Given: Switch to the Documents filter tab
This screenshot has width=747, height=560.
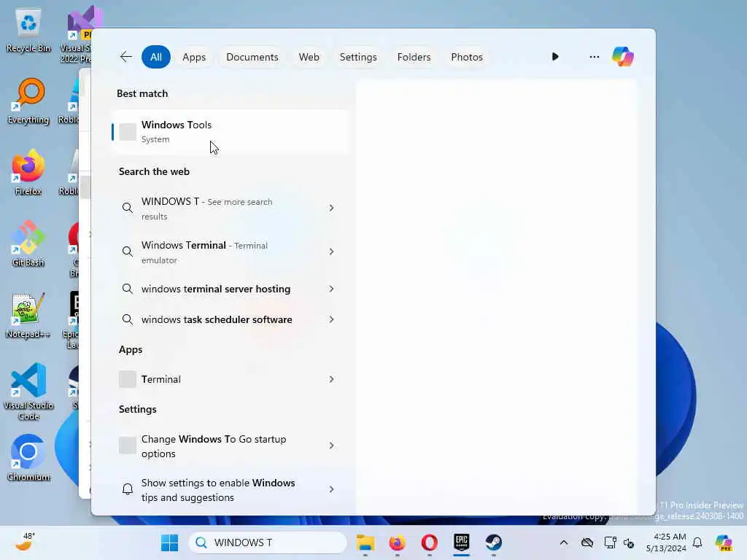Looking at the screenshot, I should point(252,57).
